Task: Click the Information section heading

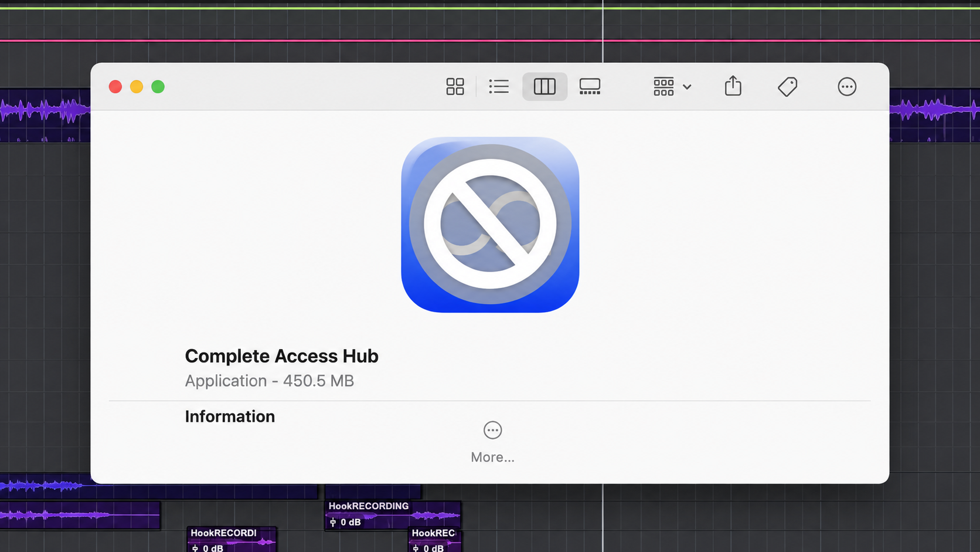Action: [230, 416]
